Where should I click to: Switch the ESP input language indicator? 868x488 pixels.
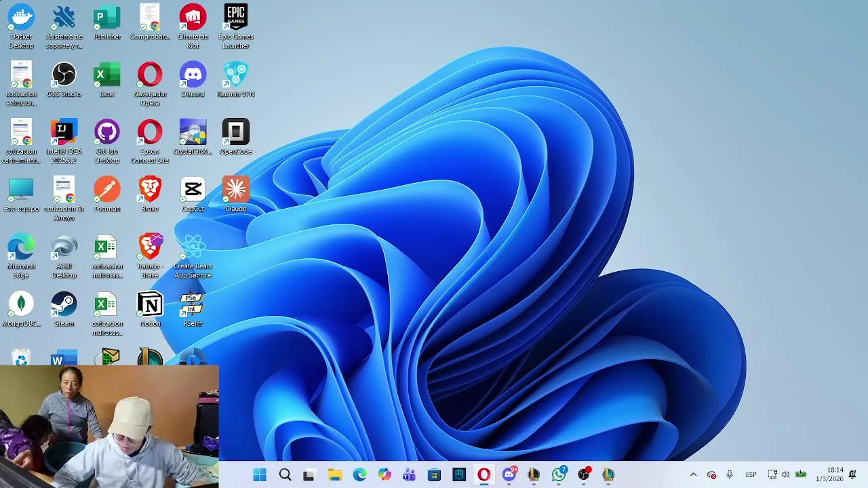(751, 475)
